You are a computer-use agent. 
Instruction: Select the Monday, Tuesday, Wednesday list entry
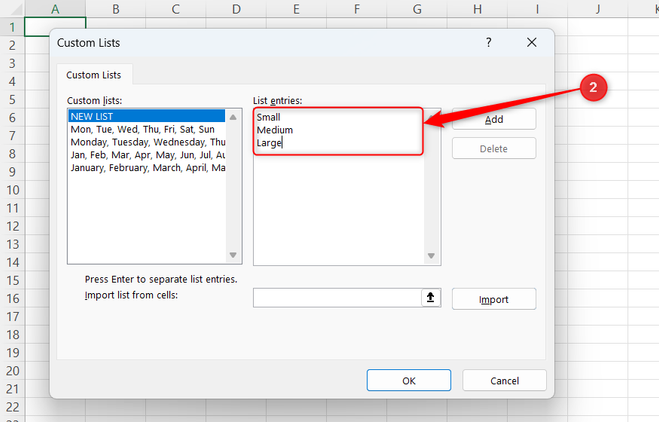point(147,142)
